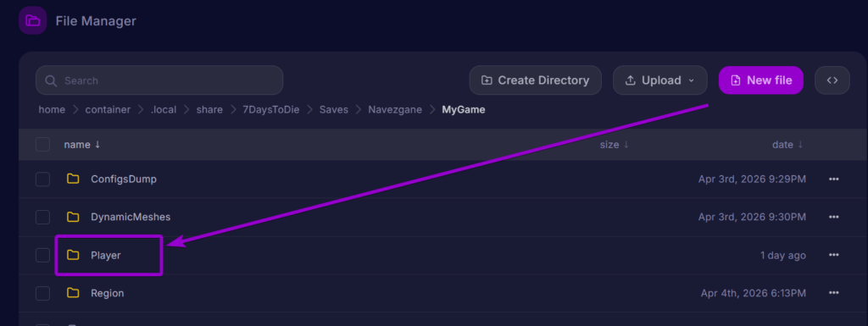Go to share breadcrumb

coord(209,109)
